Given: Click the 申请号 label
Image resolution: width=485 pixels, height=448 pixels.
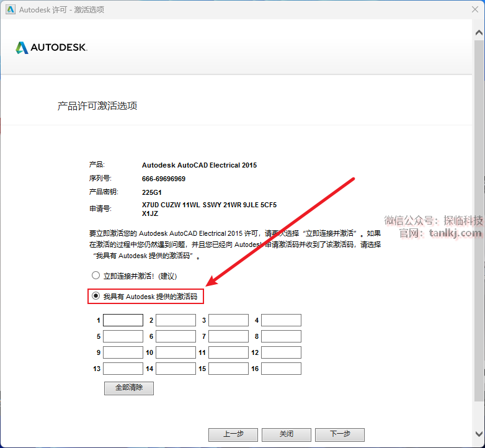Looking at the screenshot, I should 100,209.
